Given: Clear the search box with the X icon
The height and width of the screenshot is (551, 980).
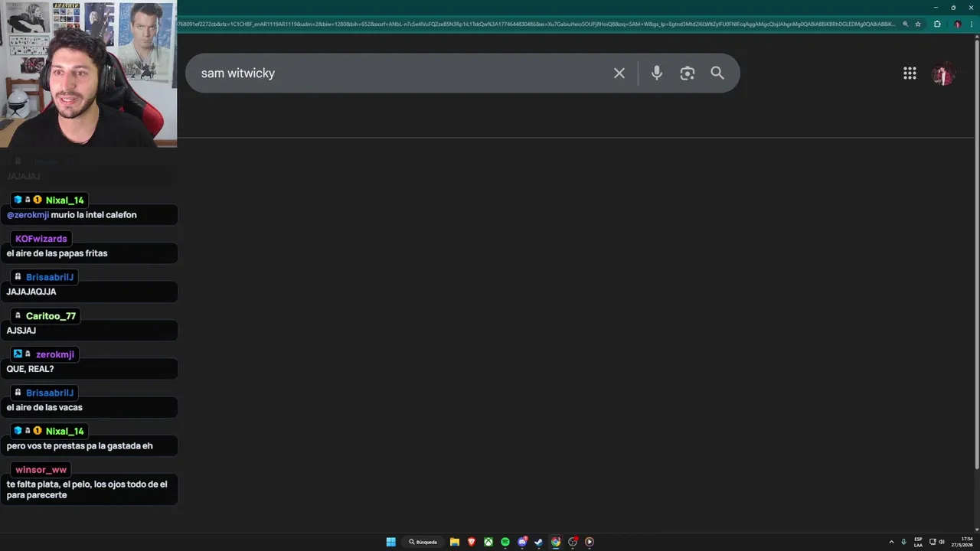Looking at the screenshot, I should (619, 73).
